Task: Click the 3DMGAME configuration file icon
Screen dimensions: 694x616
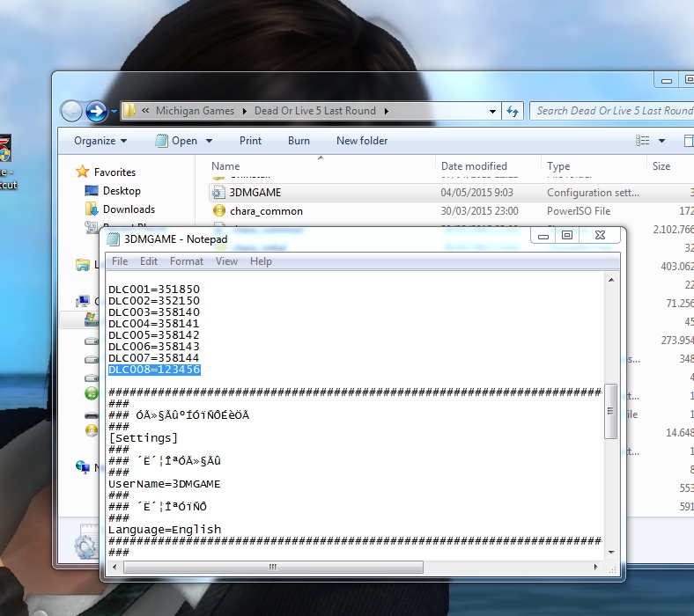Action: [219, 192]
